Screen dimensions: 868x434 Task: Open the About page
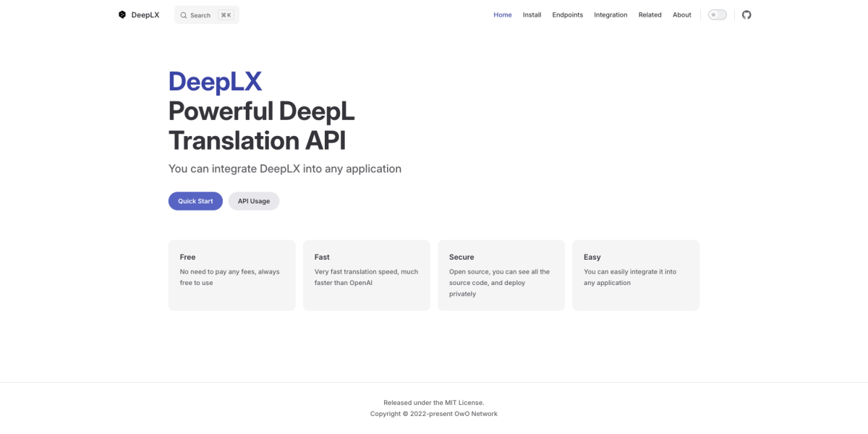point(681,14)
